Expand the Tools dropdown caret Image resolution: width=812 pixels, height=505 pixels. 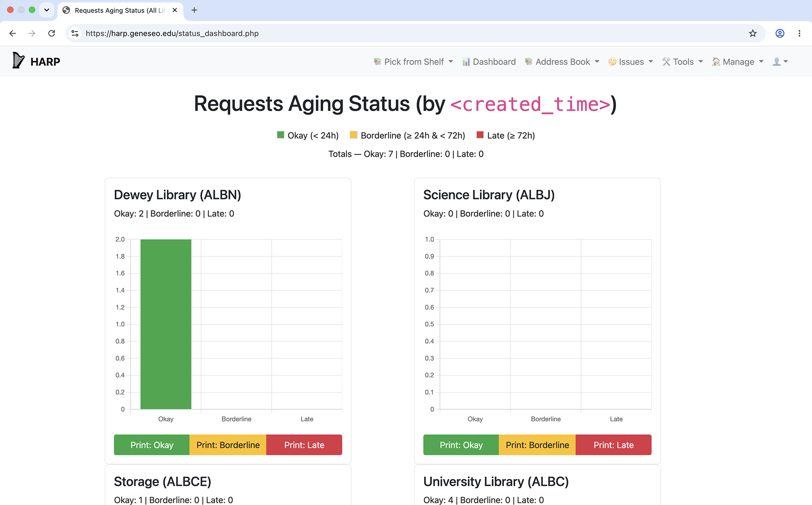[701, 62]
